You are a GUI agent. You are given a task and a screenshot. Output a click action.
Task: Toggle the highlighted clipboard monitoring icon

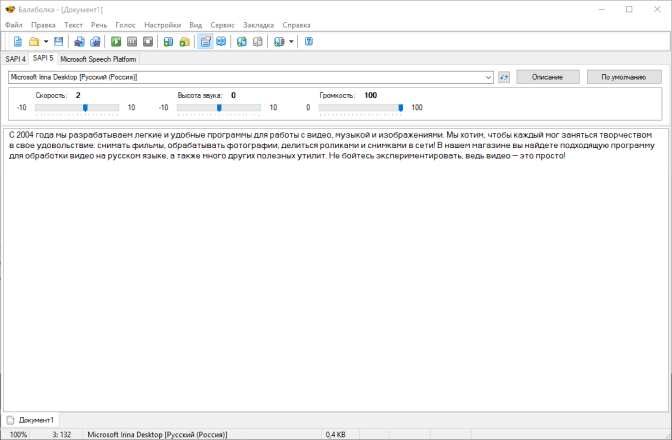click(205, 42)
